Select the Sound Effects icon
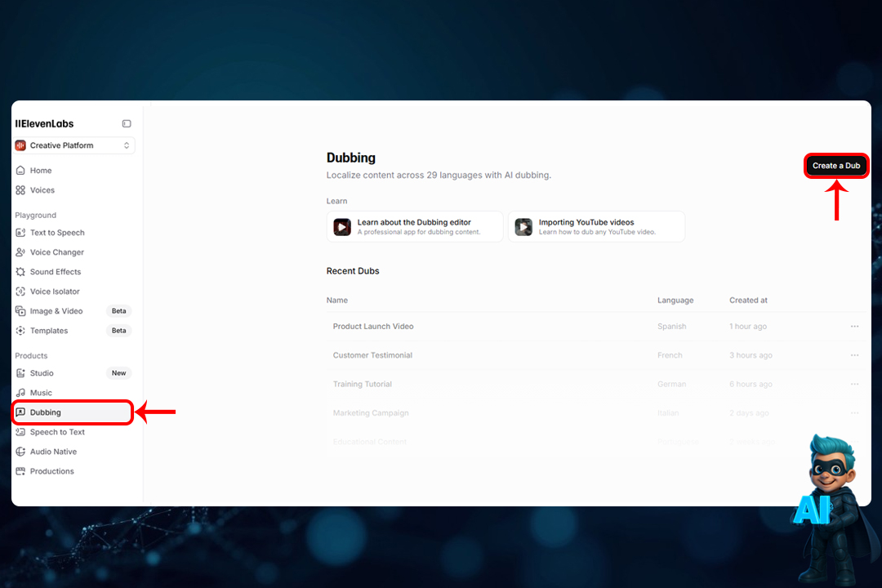 [x=21, y=272]
